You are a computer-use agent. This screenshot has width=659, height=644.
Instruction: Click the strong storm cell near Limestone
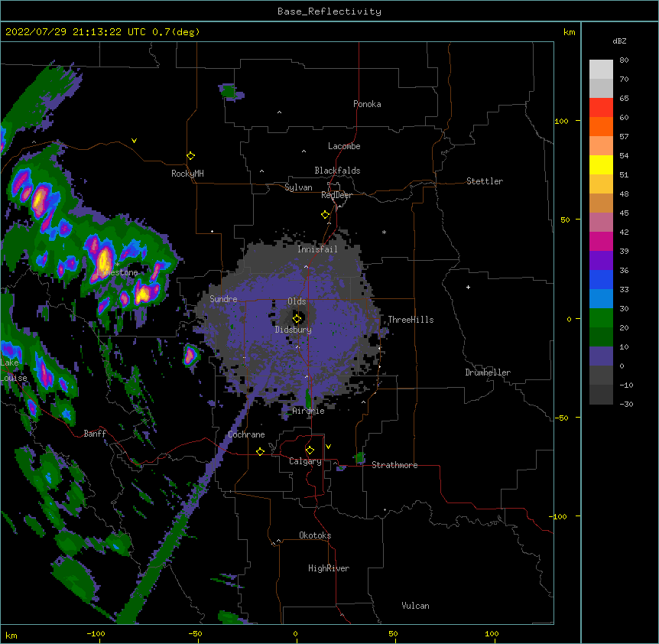pos(104,259)
